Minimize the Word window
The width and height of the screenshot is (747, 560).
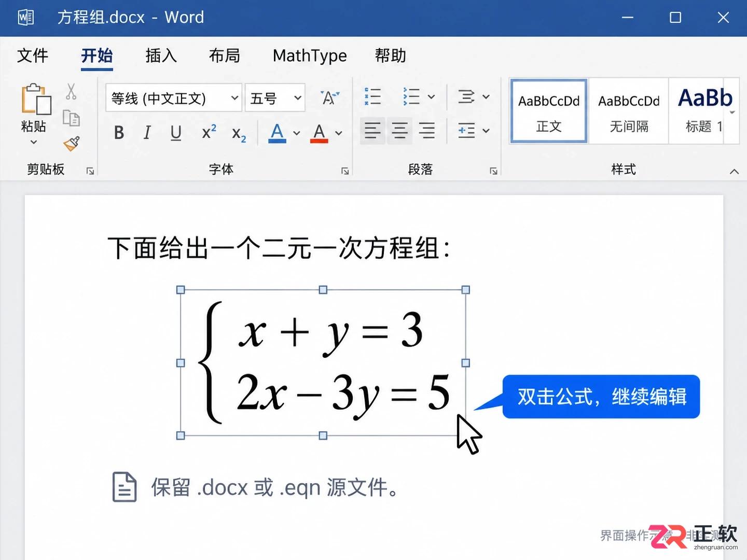click(x=628, y=18)
